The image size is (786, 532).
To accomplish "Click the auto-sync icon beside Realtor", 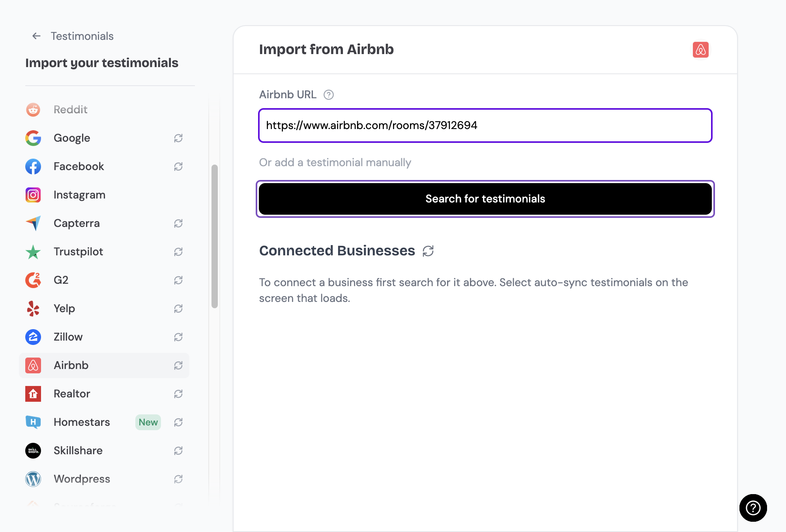I will click(178, 394).
